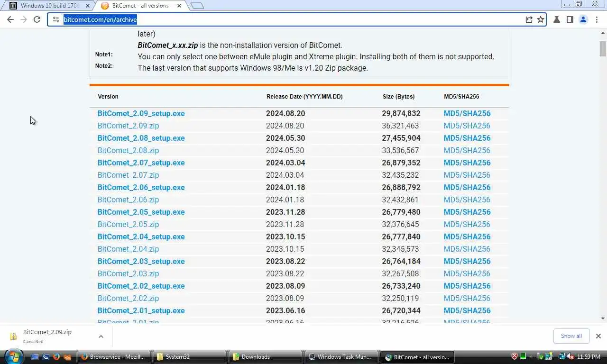Download BitComet_2.04.zip
Image resolution: width=607 pixels, height=364 pixels.
[128, 249]
